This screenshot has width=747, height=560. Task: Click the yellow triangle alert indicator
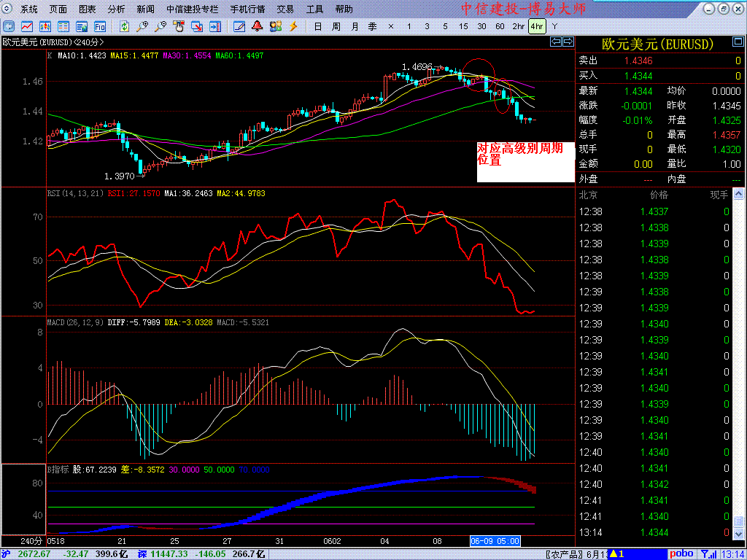[x=614, y=554]
